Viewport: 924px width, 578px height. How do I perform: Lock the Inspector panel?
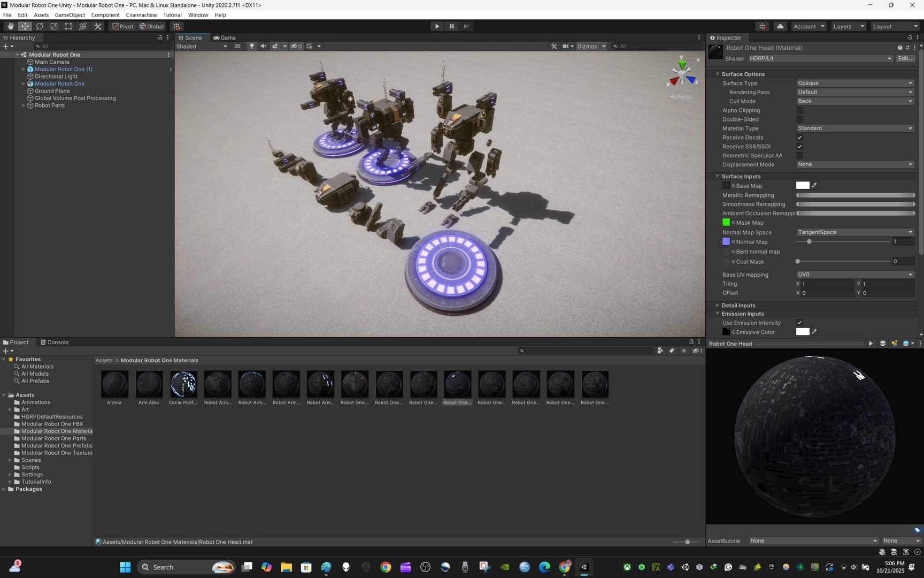coord(910,37)
